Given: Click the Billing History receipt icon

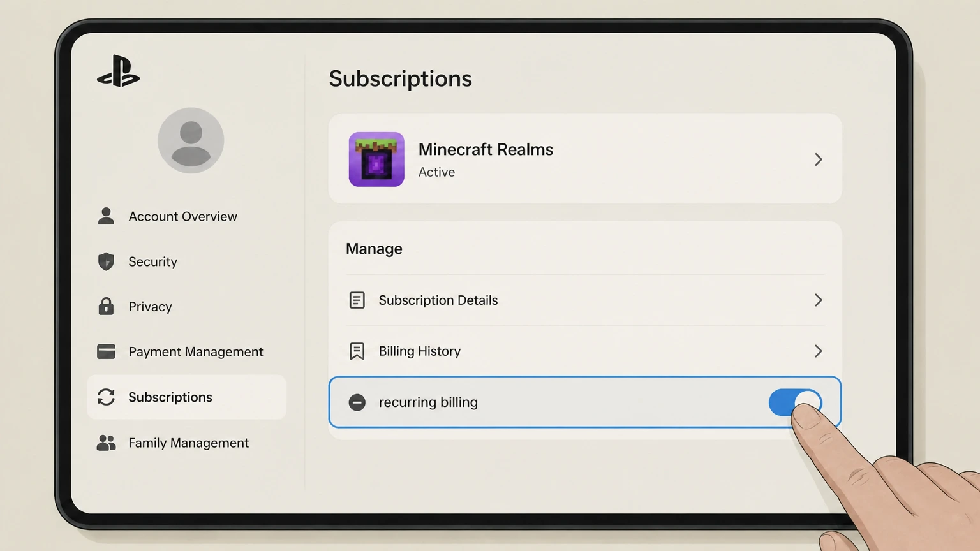Looking at the screenshot, I should (357, 351).
